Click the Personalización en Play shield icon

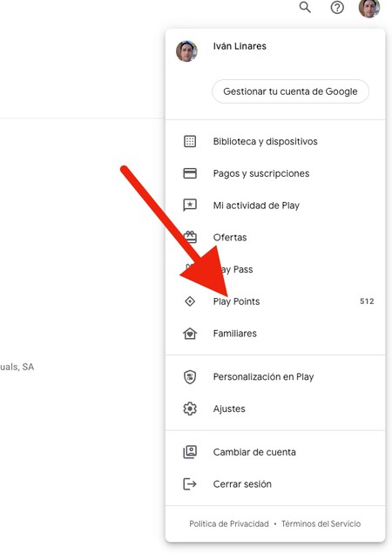[190, 376]
